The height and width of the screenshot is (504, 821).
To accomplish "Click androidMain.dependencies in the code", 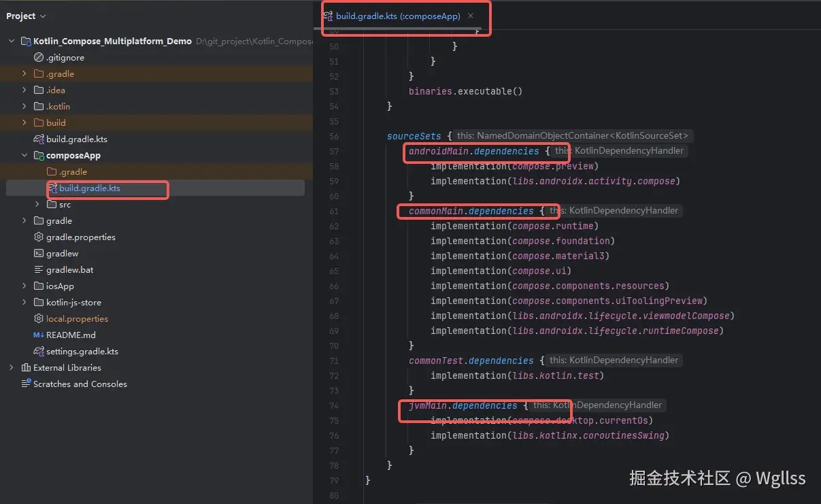I will click(x=474, y=151).
